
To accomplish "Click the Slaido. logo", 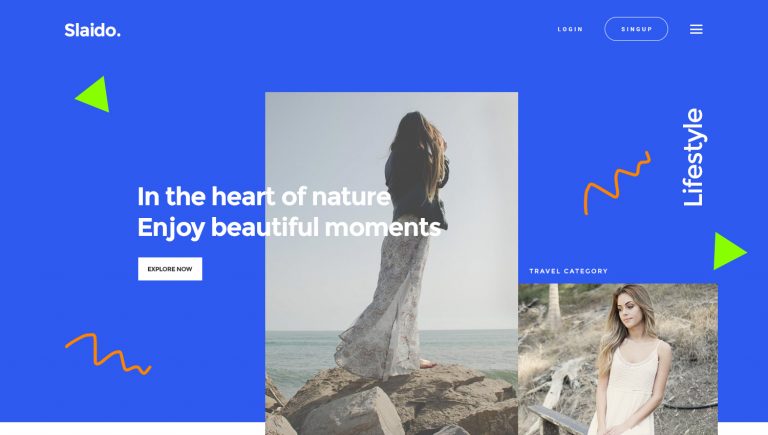I will 93,30.
